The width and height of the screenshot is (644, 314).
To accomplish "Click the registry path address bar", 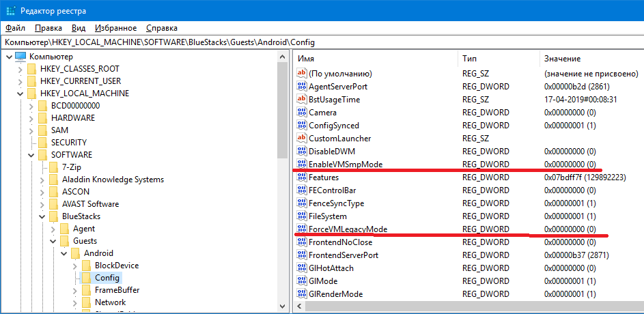I will pos(321,42).
